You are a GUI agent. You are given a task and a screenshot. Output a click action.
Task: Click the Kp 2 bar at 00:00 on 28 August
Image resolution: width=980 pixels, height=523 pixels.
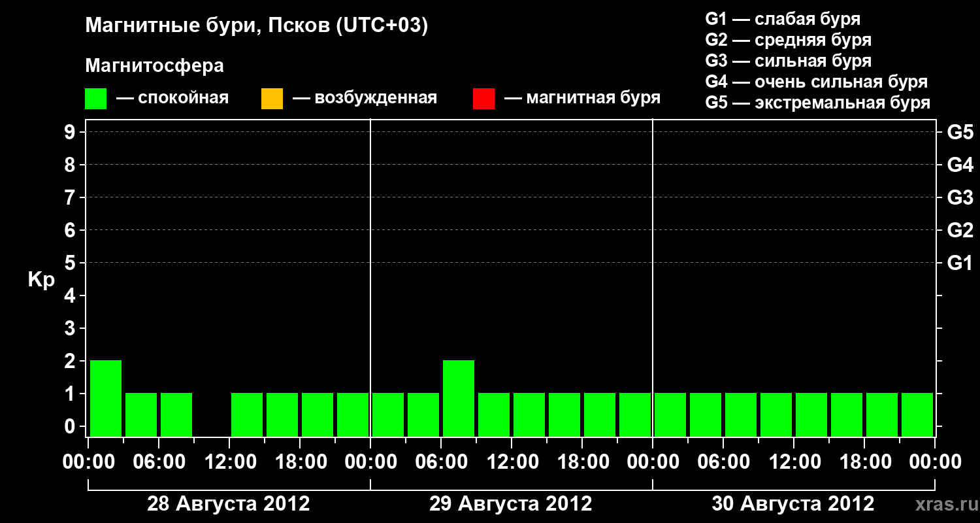pyautogui.click(x=106, y=398)
